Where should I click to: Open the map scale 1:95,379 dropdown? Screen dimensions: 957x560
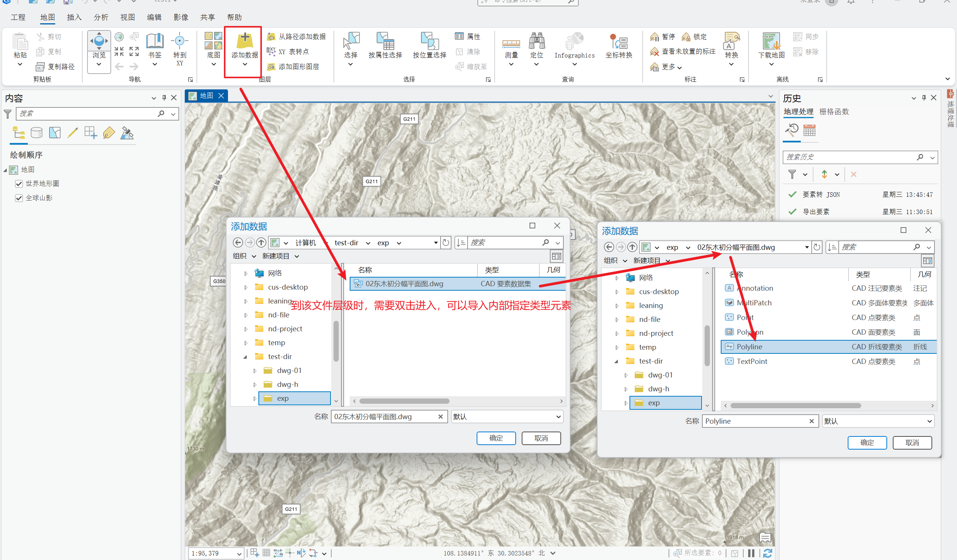pyautogui.click(x=239, y=554)
